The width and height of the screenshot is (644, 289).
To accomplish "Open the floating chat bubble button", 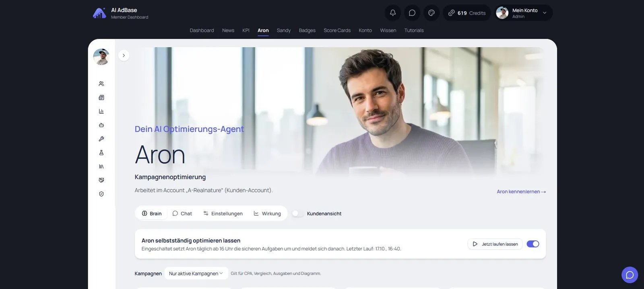I will [630, 275].
